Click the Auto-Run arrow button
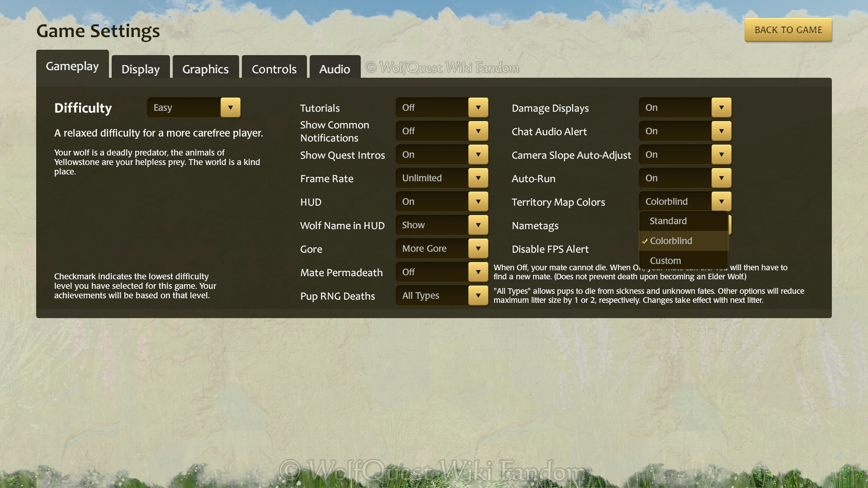Screen dimensions: 868x488 click(721, 178)
